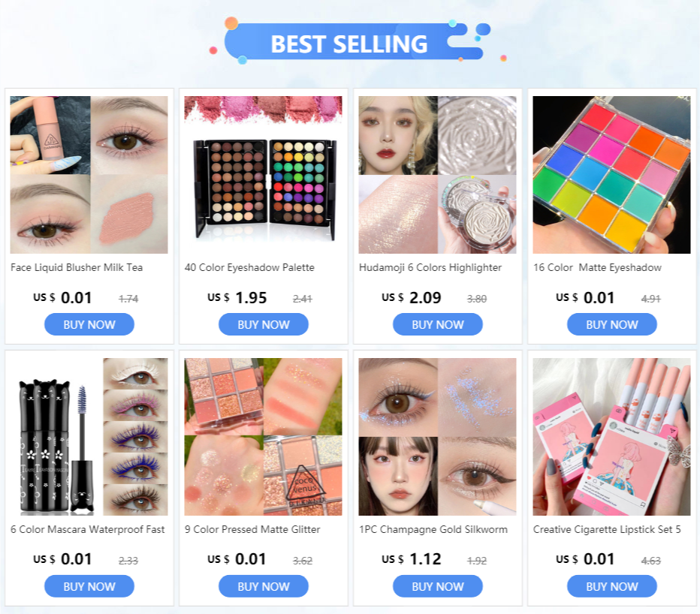Open the Hudamoji 6 Colors Highlighter title
The width and height of the screenshot is (700, 614).
[430, 268]
